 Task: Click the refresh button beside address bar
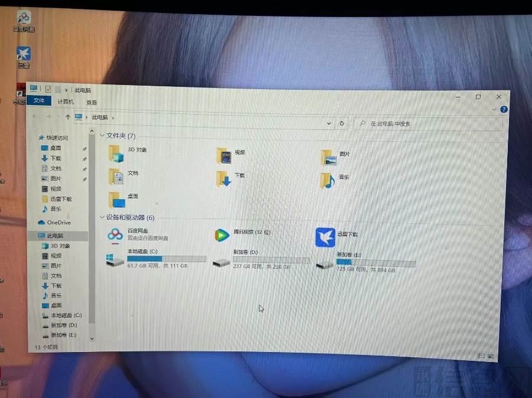point(342,123)
